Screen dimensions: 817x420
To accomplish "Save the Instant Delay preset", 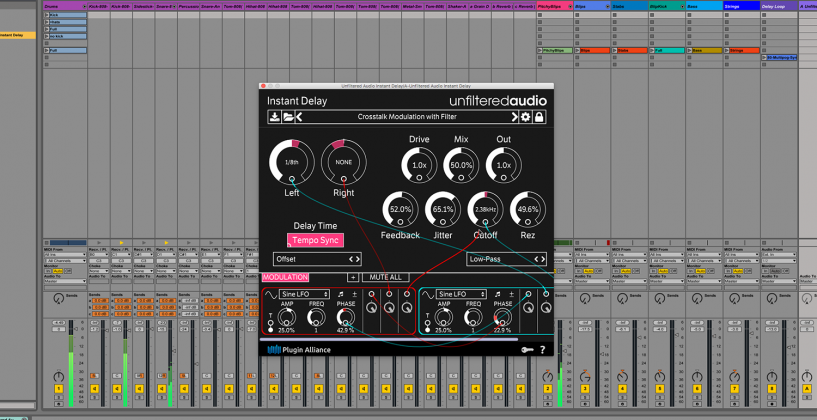I will (274, 117).
